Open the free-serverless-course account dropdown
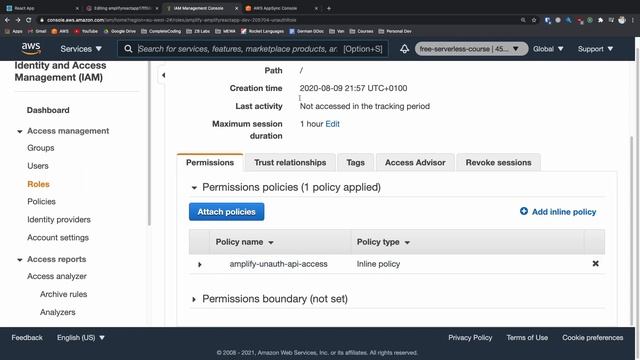The image size is (640, 360). pos(471,49)
